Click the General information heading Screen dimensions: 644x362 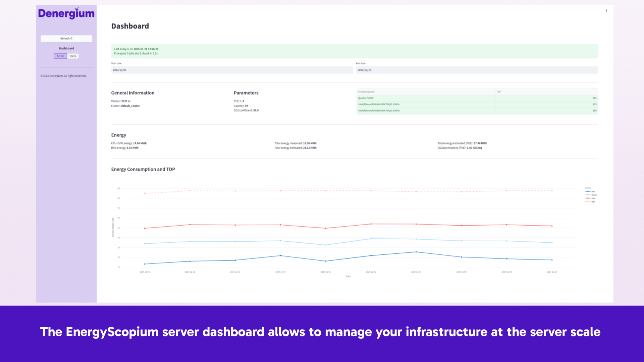(133, 93)
